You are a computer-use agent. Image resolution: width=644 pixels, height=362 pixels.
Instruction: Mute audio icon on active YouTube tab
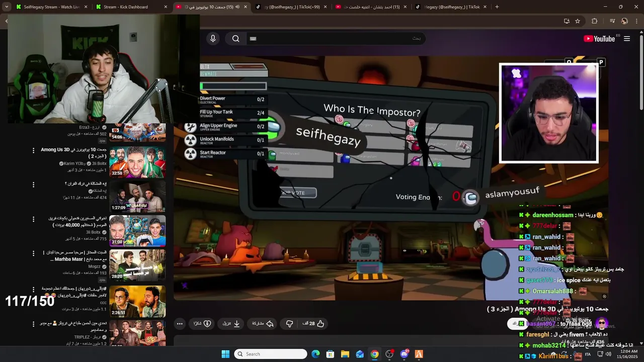pyautogui.click(x=237, y=7)
